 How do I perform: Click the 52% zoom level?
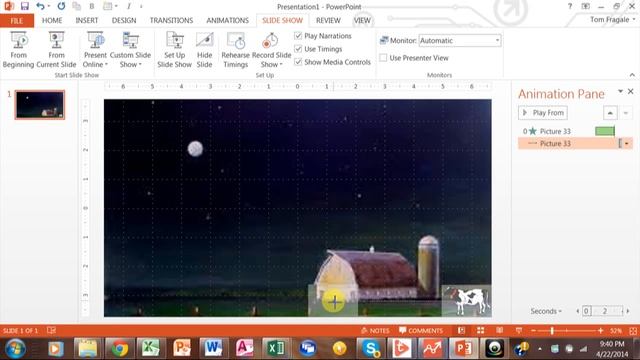pyautogui.click(x=616, y=331)
